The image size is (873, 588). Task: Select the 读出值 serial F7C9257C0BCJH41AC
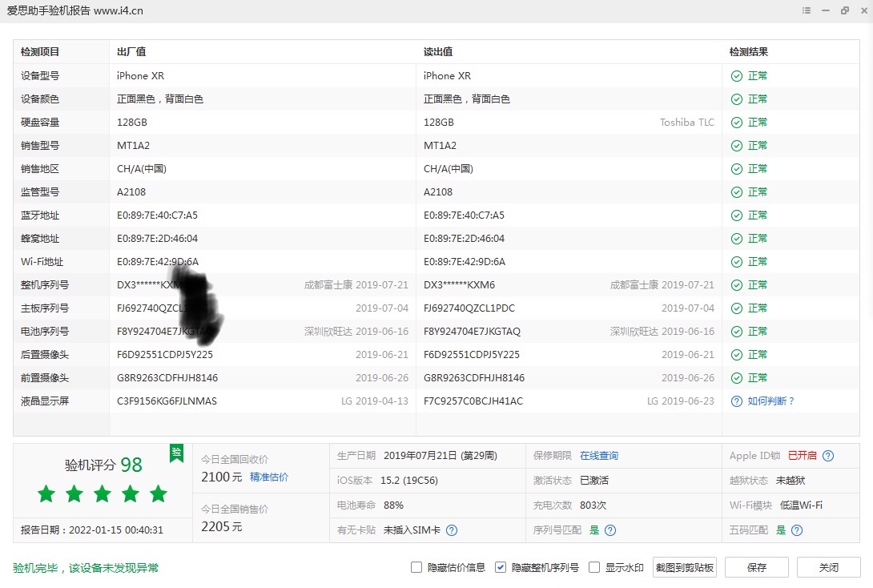[473, 401]
